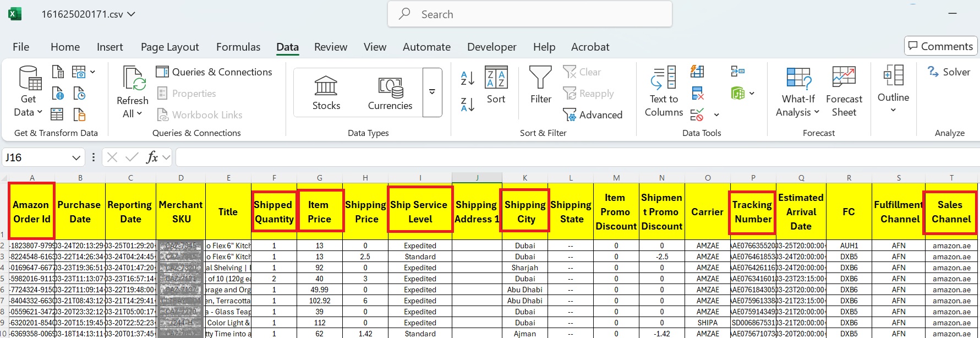Image resolution: width=980 pixels, height=338 pixels.
Task: Click Clear filter button
Action: coord(582,72)
